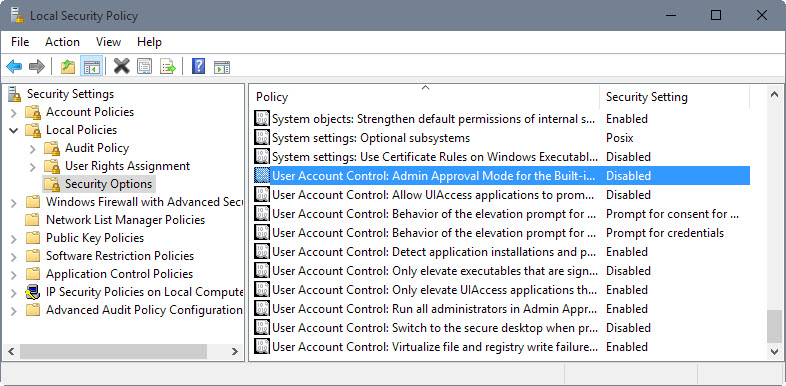Click the Audit Policy folder icon
This screenshot has height=386, width=786.
(x=52, y=148)
